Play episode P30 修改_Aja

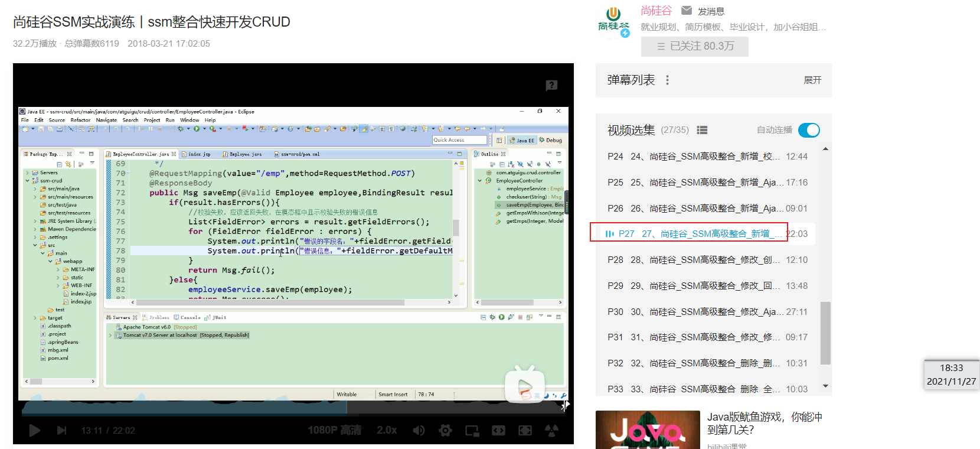click(x=707, y=312)
